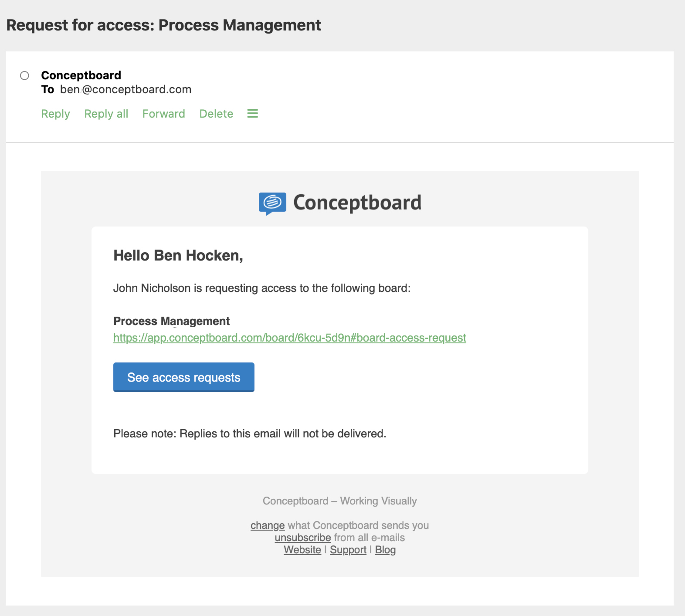Forward this email
The height and width of the screenshot is (616, 685).
(x=164, y=114)
